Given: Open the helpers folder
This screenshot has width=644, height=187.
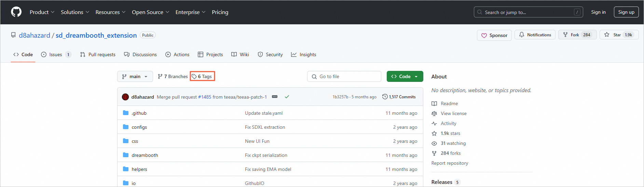Looking at the screenshot, I should [139, 169].
